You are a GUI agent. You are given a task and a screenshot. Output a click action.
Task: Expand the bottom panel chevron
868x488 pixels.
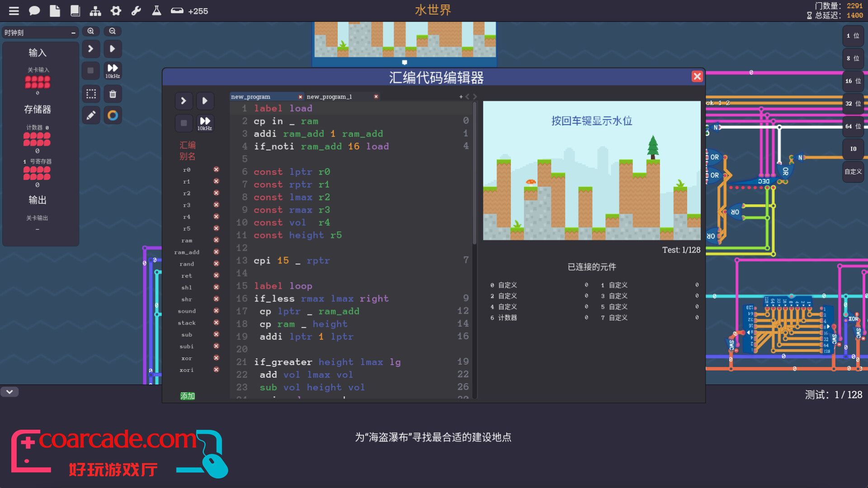point(9,391)
